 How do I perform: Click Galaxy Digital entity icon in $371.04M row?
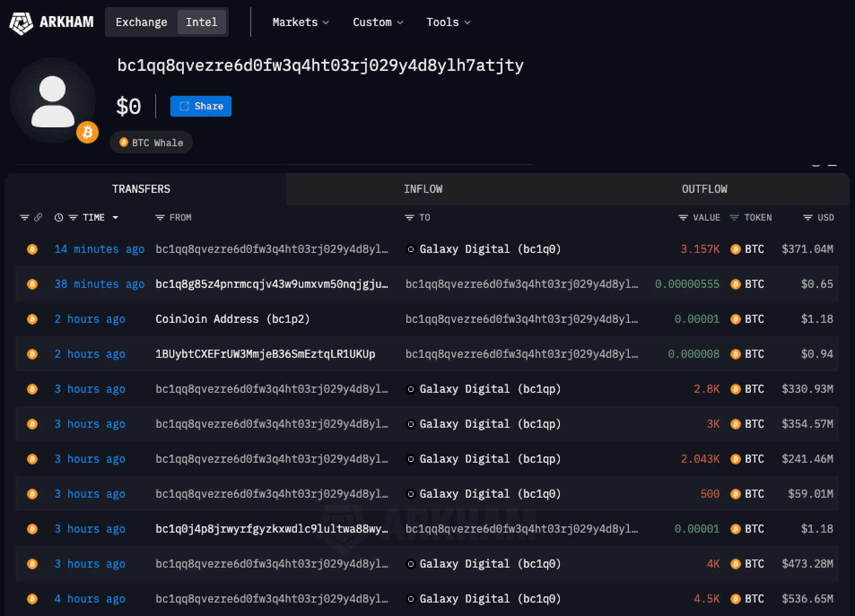(410, 249)
